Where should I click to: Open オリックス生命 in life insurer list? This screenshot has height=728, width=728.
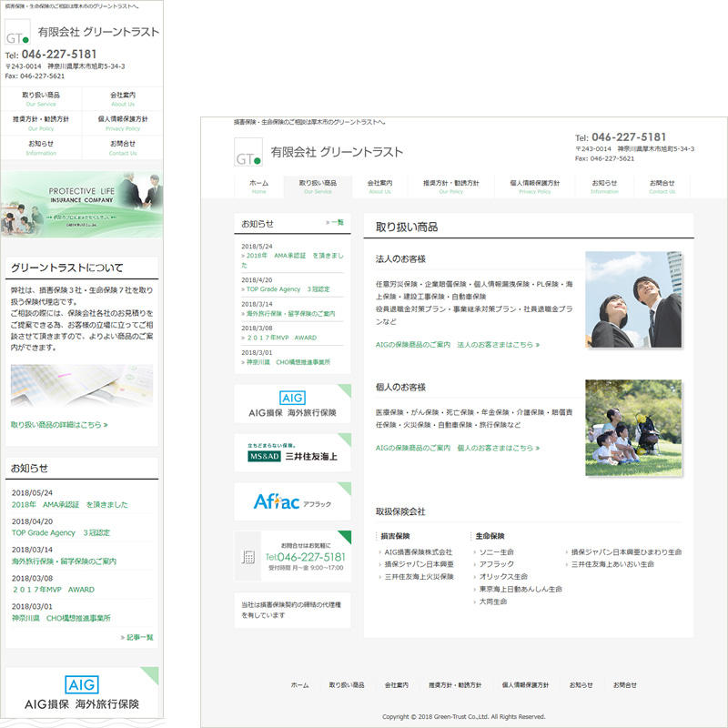pos(503,577)
